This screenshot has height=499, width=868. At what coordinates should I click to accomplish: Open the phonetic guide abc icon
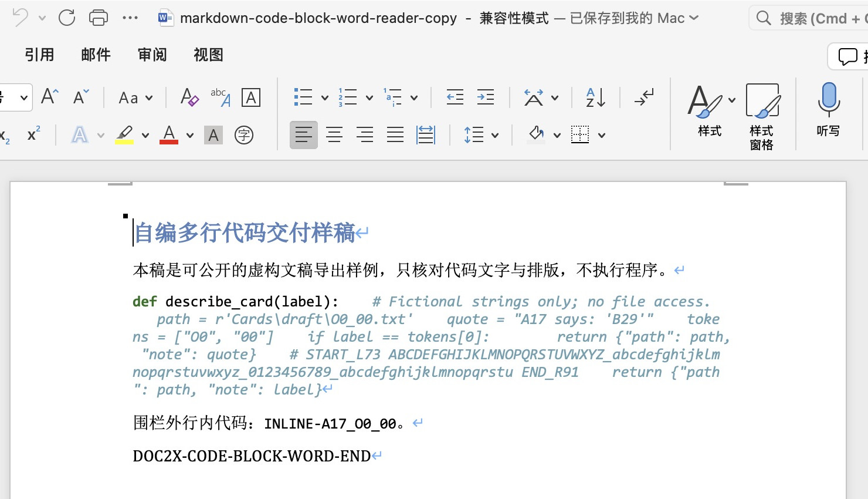point(221,97)
